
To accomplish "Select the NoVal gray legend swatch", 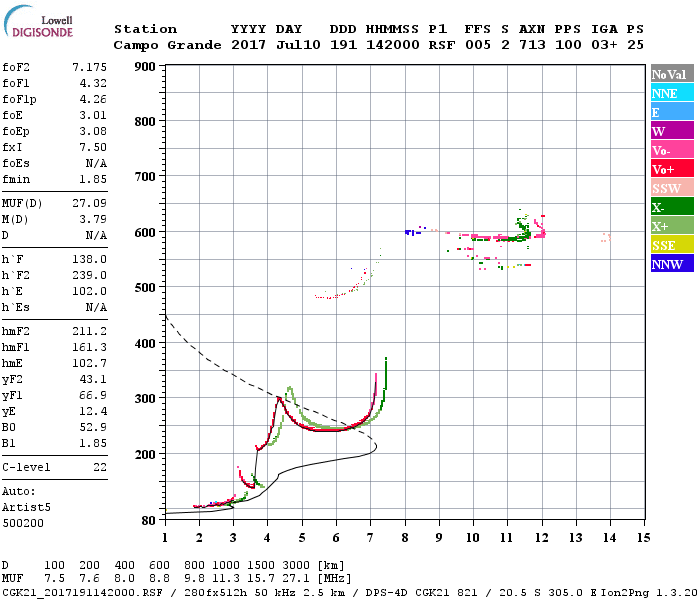I will 672,74.
